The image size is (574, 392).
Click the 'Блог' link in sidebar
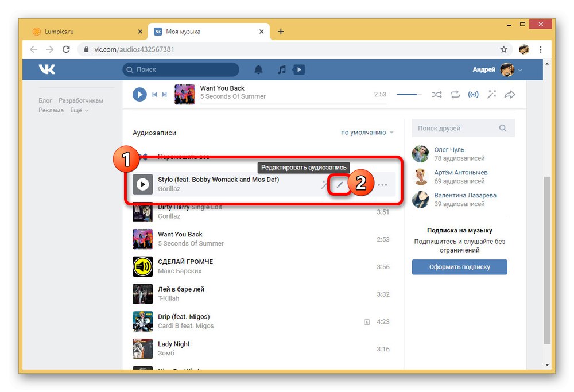pos(45,100)
